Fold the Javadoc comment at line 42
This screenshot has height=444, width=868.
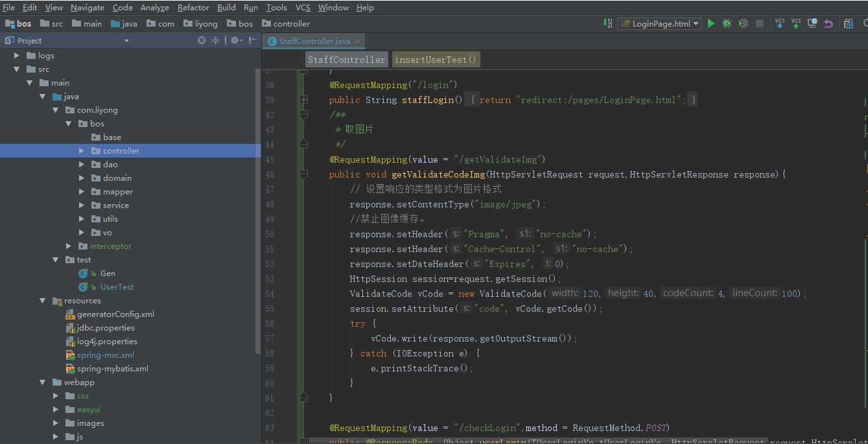303,115
